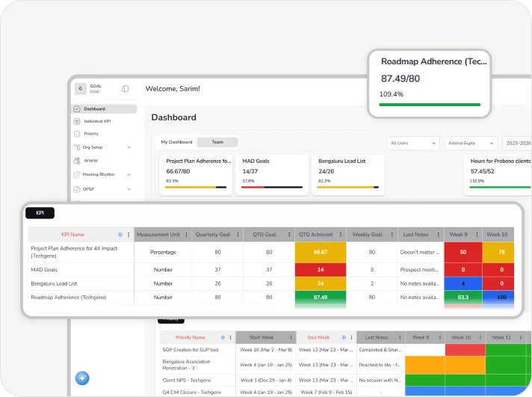Switch to the Team tab

tap(217, 142)
